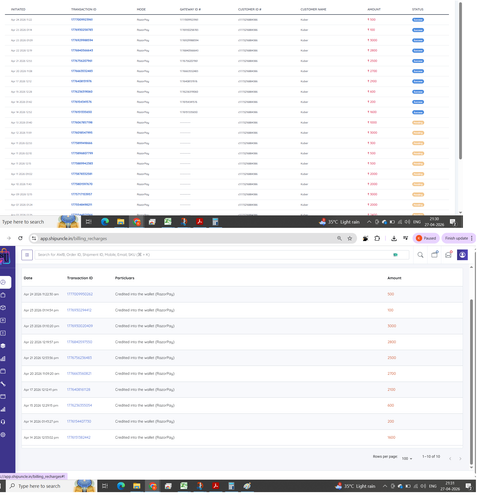Go to next page arrow in pagination
488x500 pixels.
[460, 459]
